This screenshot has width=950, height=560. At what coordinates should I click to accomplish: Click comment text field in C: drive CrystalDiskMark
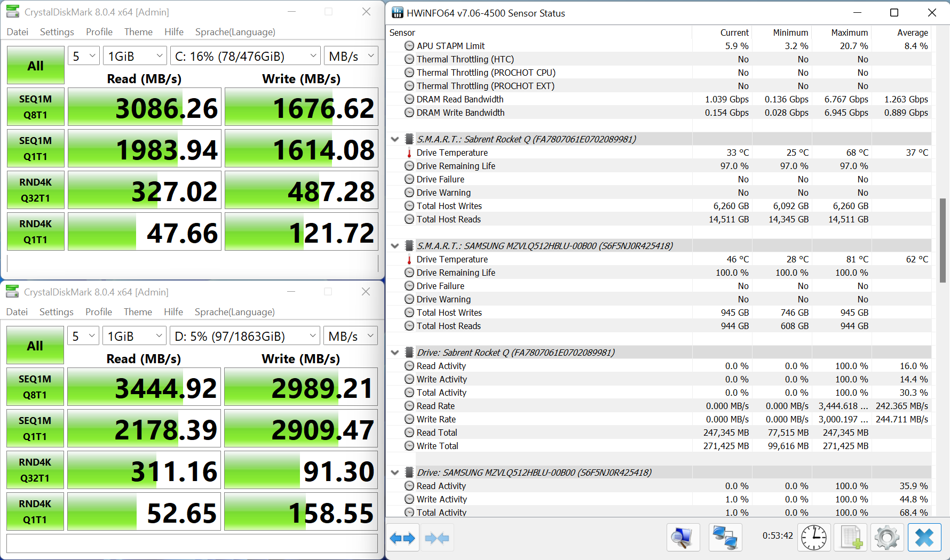pos(193,263)
